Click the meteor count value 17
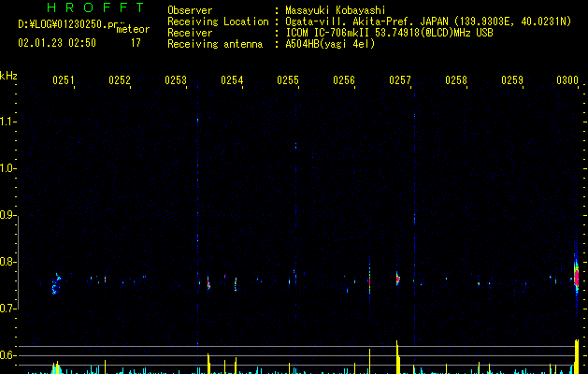Image resolution: width=588 pixels, height=374 pixels. 136,43
